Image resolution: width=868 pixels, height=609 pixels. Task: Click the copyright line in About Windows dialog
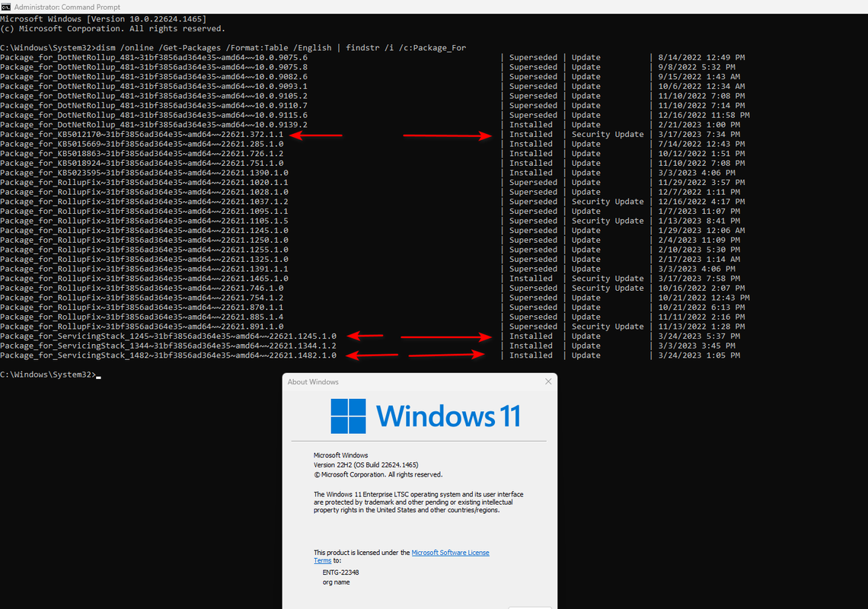pyautogui.click(x=378, y=474)
